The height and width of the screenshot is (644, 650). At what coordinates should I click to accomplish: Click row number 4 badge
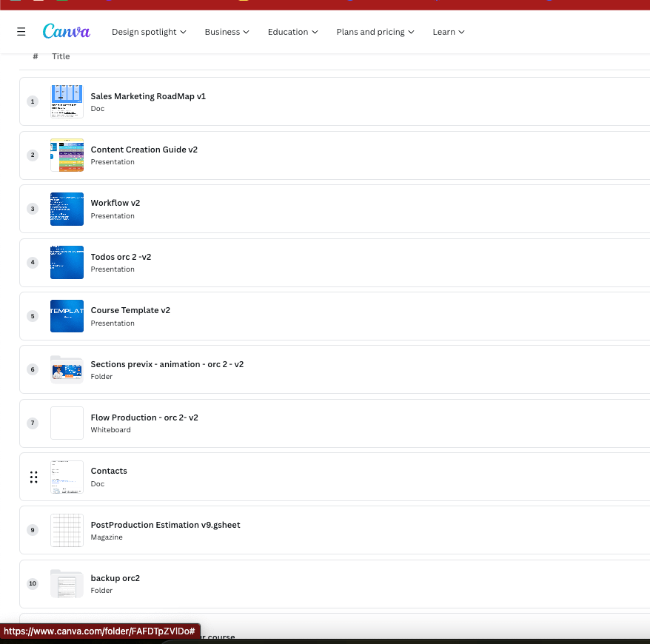[x=33, y=262]
